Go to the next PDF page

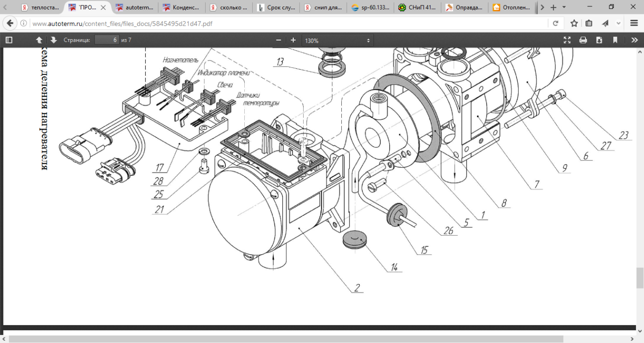click(x=54, y=40)
